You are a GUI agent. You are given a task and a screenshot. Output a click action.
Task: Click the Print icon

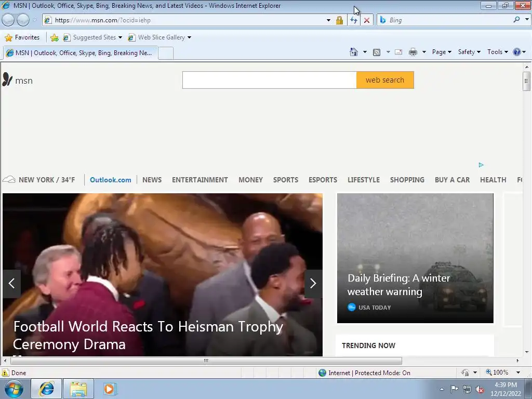[413, 52]
